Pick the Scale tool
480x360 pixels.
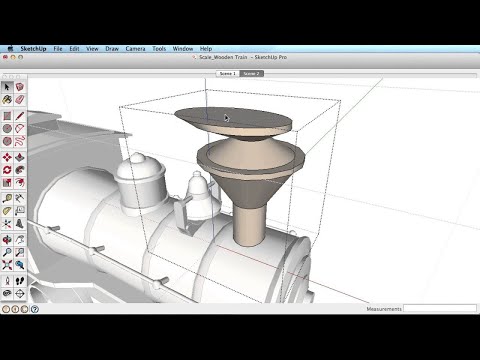[x=7, y=182]
